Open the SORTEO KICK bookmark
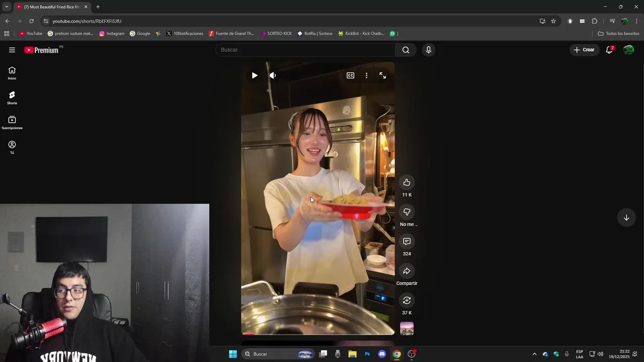 [276, 34]
